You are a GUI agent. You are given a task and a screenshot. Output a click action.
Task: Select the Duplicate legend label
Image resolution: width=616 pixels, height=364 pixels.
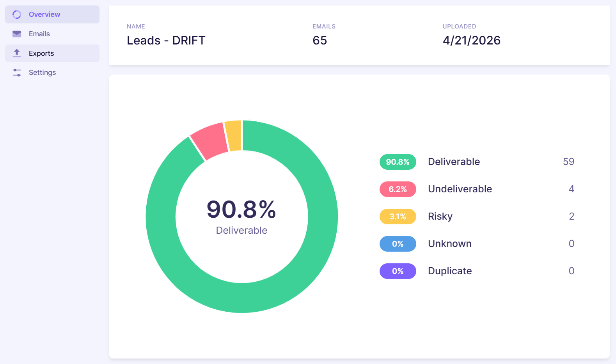click(450, 271)
